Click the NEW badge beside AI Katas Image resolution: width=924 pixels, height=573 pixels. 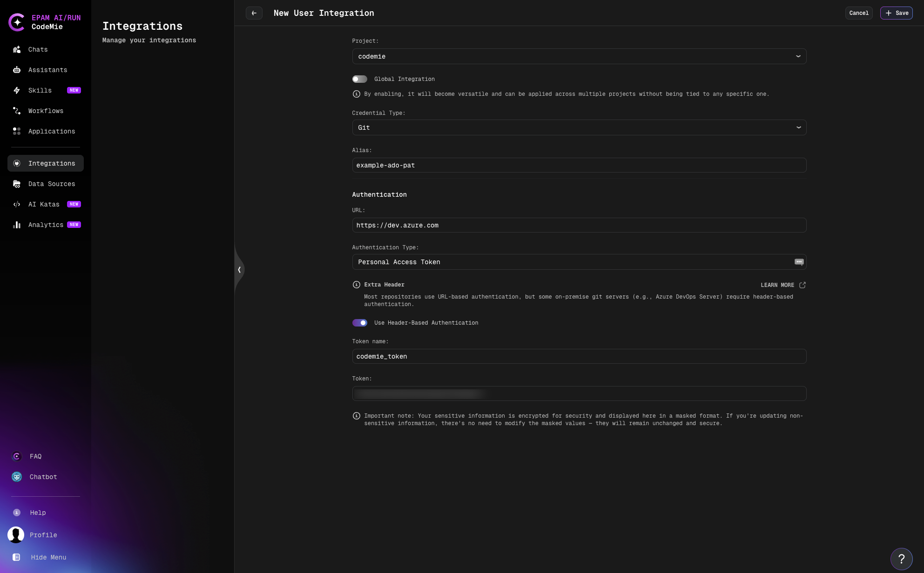click(74, 204)
